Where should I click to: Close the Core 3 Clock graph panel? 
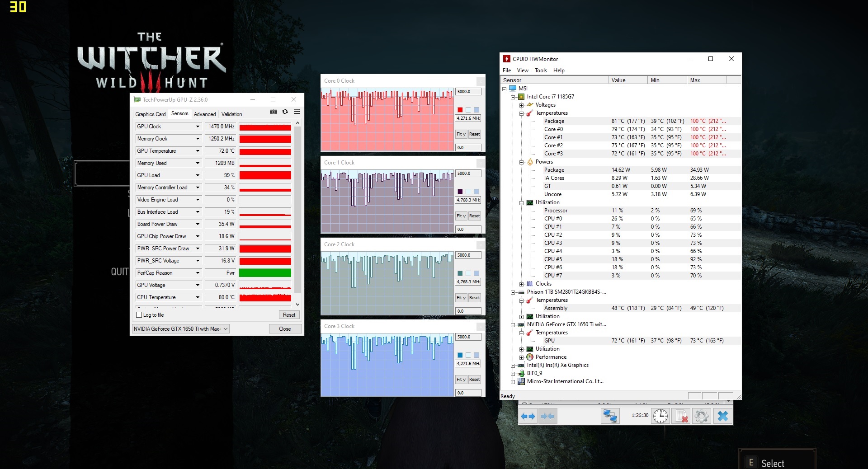(481, 326)
